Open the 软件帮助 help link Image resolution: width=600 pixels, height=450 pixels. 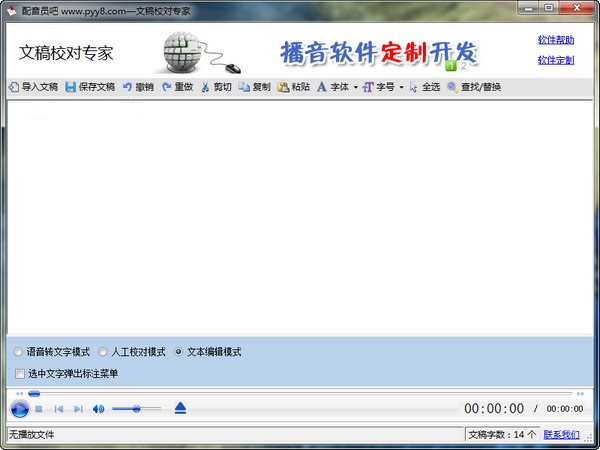pos(556,40)
